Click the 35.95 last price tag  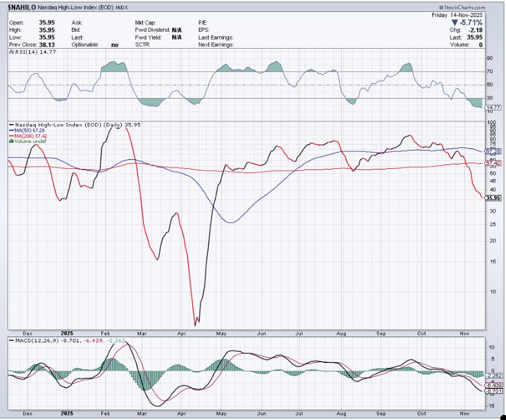tap(493, 198)
